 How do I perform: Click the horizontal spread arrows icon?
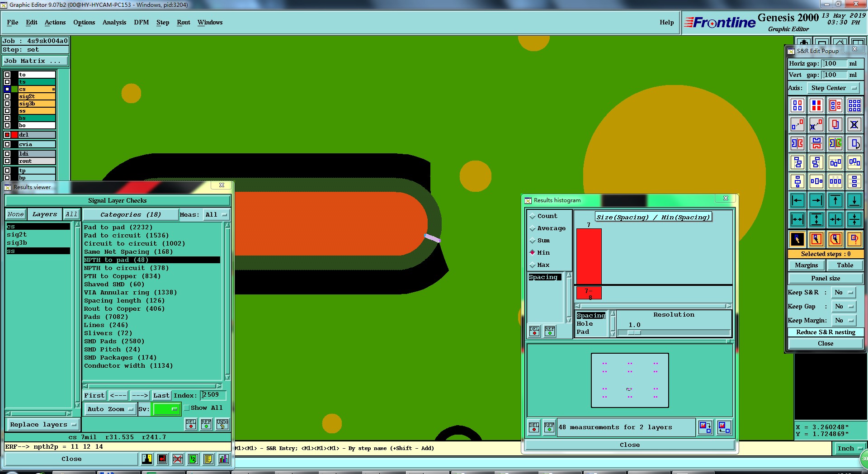[x=797, y=219]
